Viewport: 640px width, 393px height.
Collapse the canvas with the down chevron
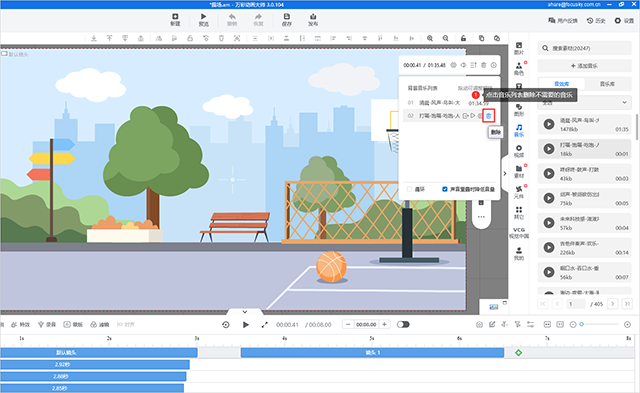click(245, 312)
